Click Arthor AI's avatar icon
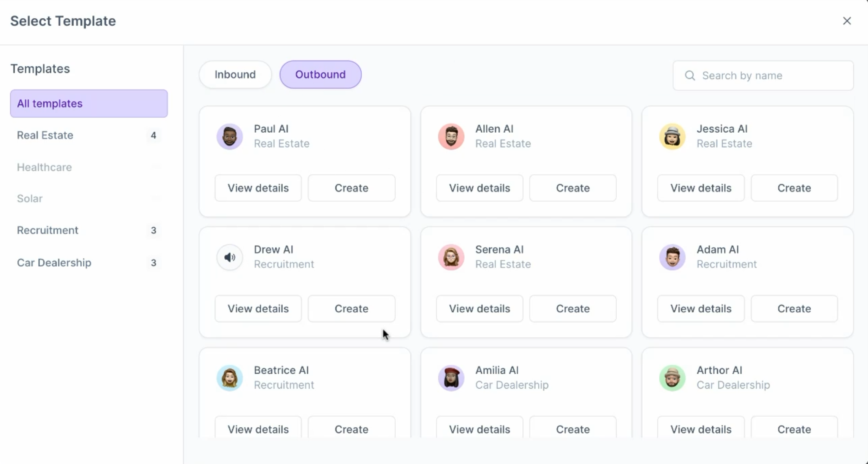 pos(672,378)
